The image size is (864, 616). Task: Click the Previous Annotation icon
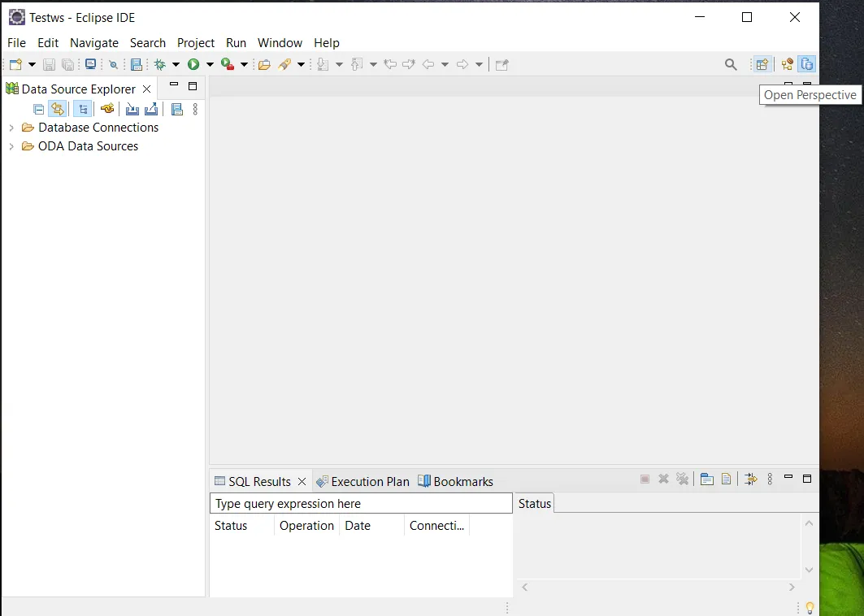tap(357, 64)
